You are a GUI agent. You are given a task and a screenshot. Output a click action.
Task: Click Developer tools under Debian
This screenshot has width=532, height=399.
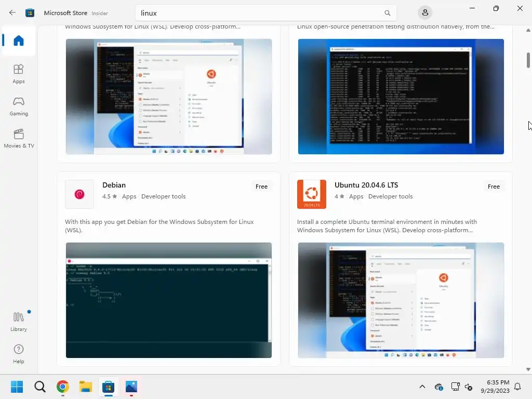(x=163, y=196)
